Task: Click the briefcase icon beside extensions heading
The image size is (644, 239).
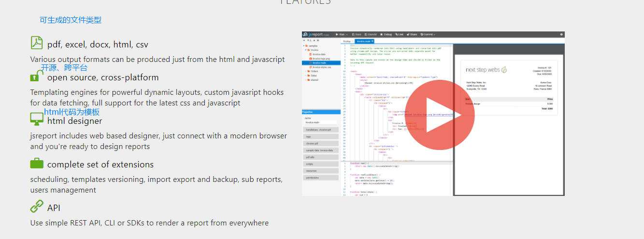Action: (37, 163)
